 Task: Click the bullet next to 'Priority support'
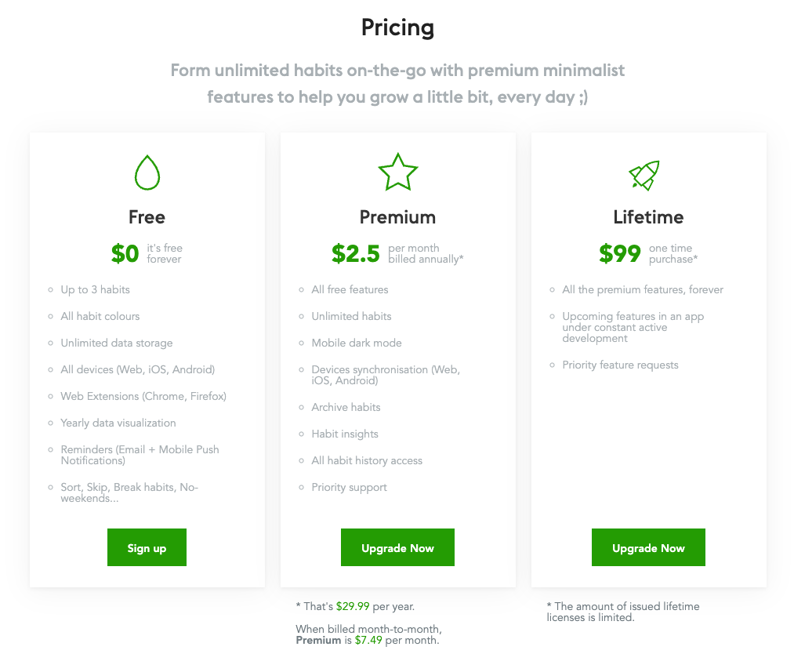click(x=303, y=487)
